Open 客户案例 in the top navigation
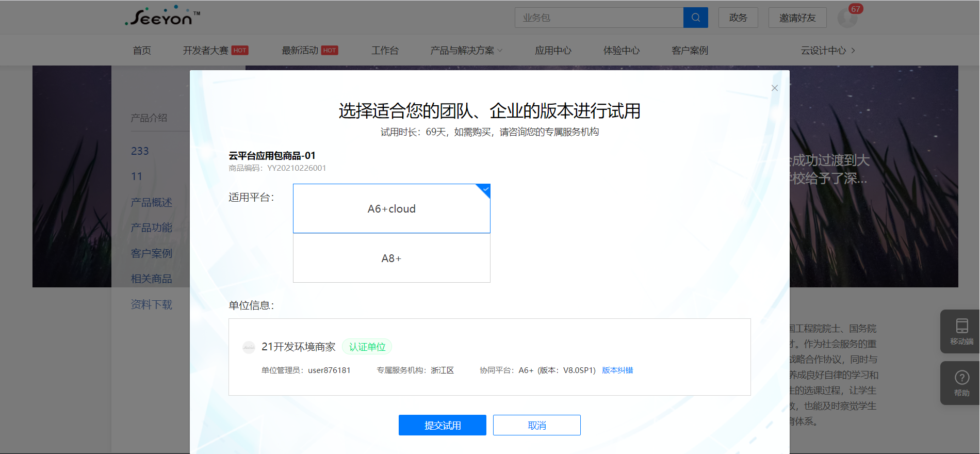This screenshot has width=980, height=454. 690,51
